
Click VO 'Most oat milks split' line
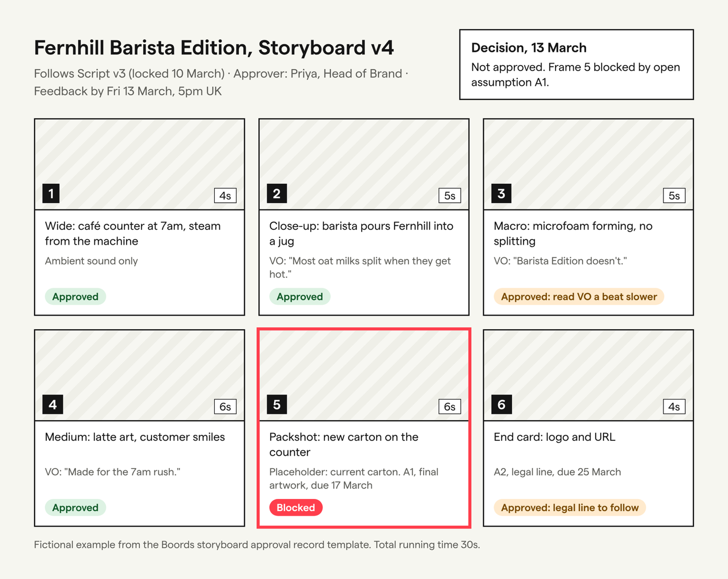coord(360,267)
